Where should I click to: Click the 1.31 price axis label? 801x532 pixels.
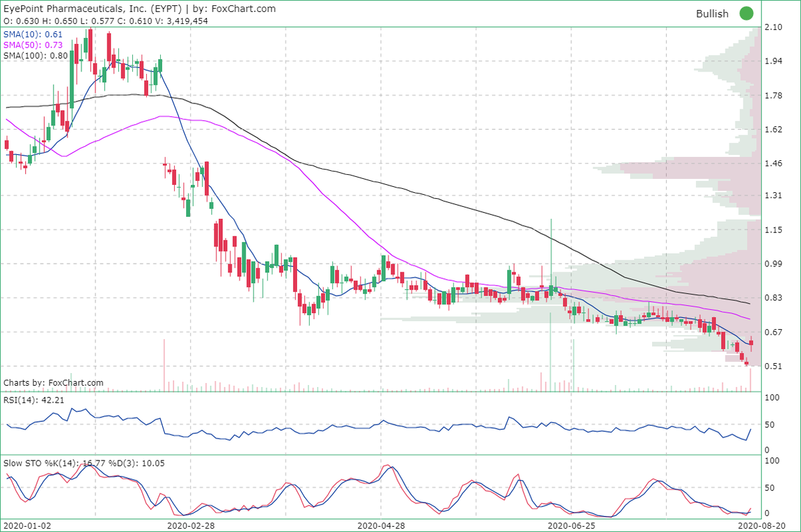click(x=774, y=196)
